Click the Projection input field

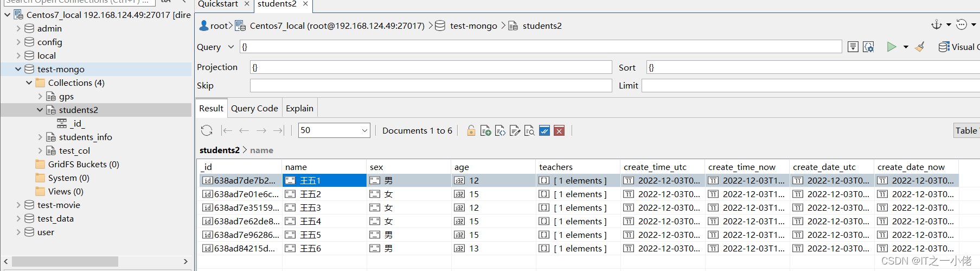[x=431, y=67]
